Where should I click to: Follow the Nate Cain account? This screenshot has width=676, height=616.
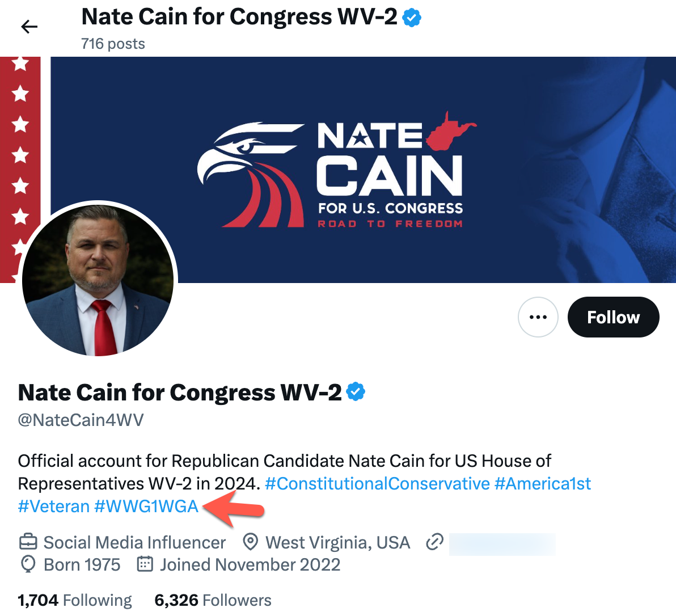coord(613,317)
